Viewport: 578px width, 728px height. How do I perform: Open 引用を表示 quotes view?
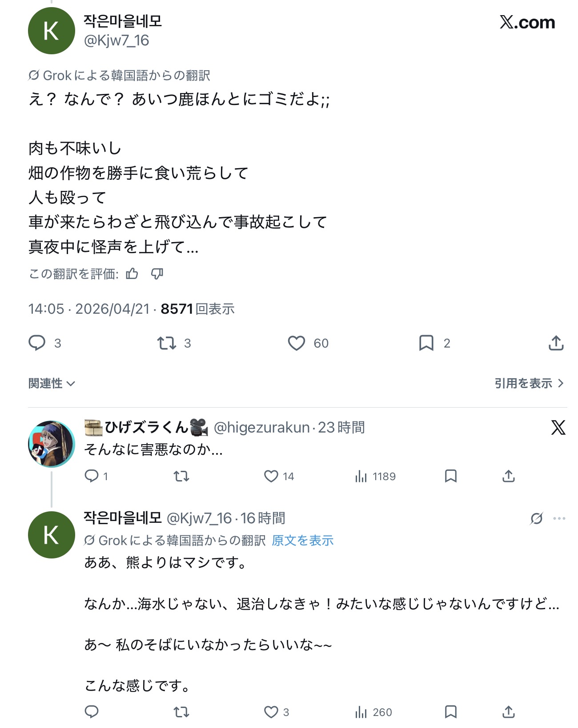[529, 383]
